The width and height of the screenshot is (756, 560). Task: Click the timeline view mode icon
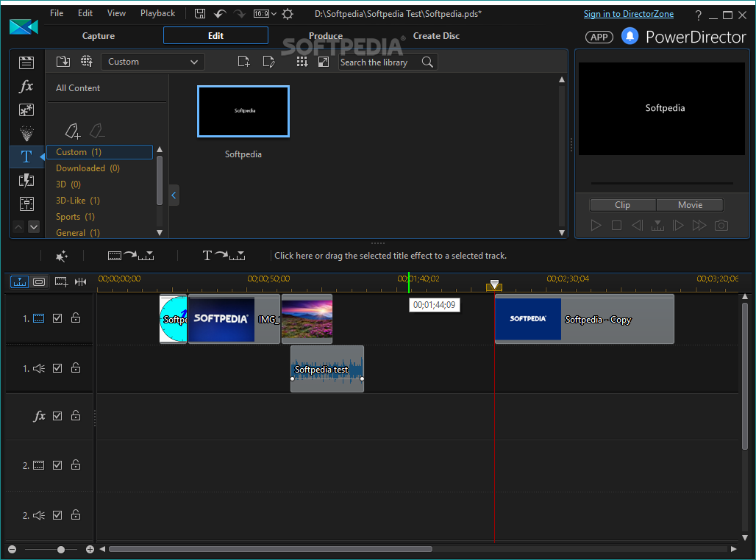coord(20,281)
